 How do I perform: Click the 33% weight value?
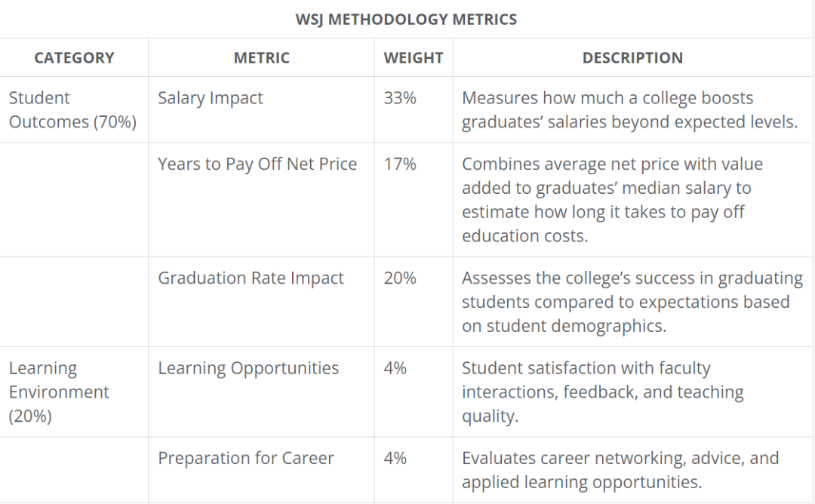[400, 98]
